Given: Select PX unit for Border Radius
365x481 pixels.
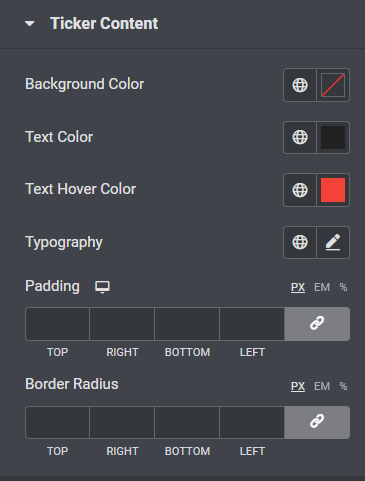Looking at the screenshot, I should click(x=298, y=386).
